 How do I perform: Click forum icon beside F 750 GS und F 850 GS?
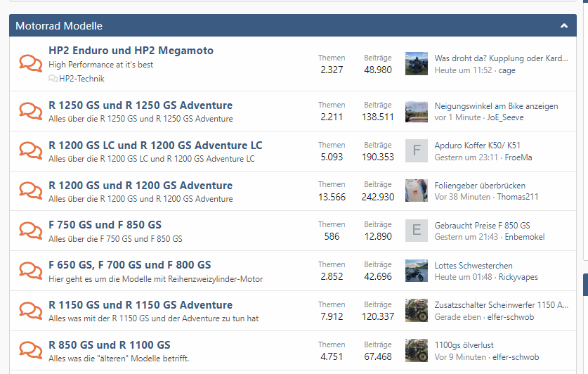(x=30, y=231)
